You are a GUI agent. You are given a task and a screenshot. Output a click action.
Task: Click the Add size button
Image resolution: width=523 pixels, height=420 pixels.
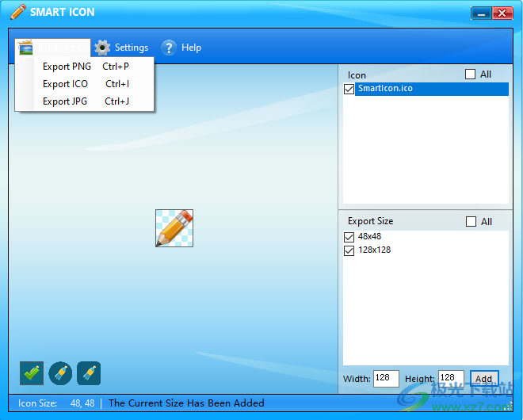[x=484, y=379]
